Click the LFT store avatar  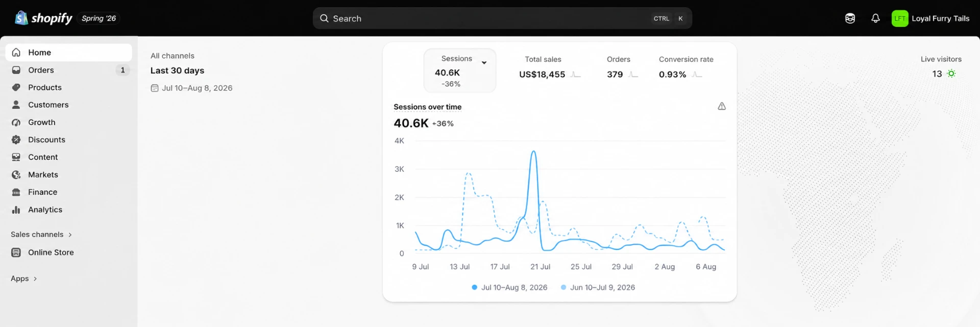tap(900, 18)
